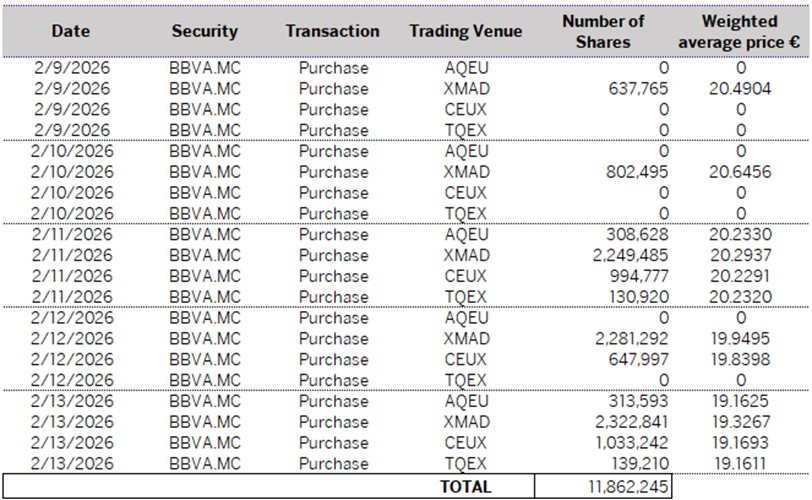Select the Weighted average price € header
The width and height of the screenshot is (812, 500).
741,31
